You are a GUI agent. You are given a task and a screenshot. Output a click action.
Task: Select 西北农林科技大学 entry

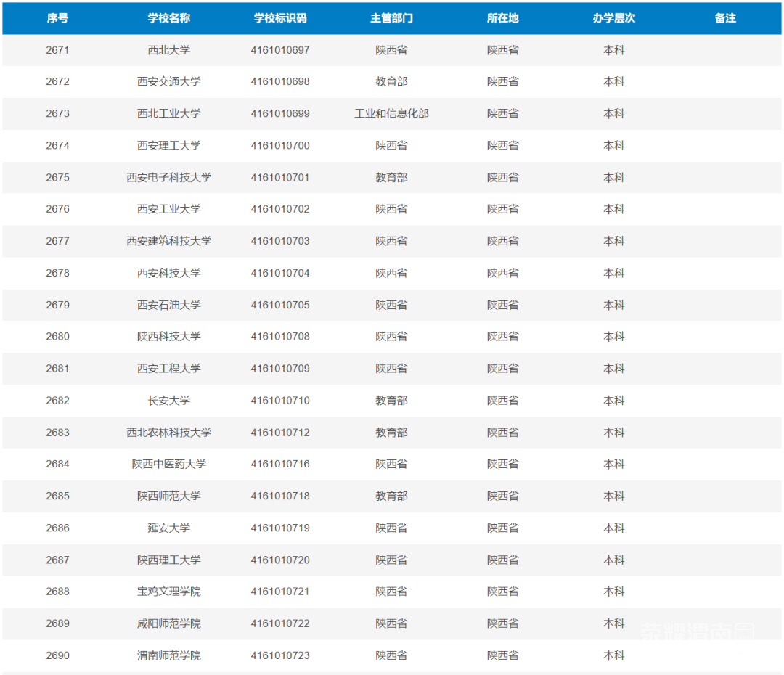pos(169,432)
